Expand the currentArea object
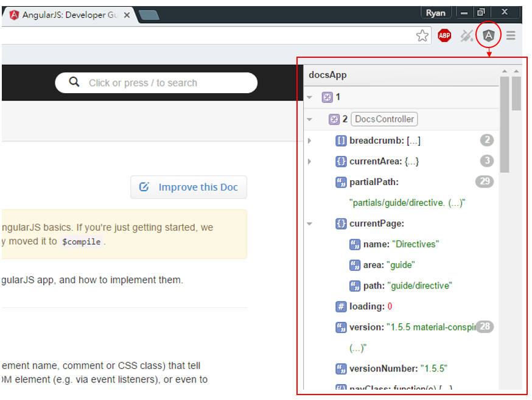The height and width of the screenshot is (400, 532). (x=309, y=161)
